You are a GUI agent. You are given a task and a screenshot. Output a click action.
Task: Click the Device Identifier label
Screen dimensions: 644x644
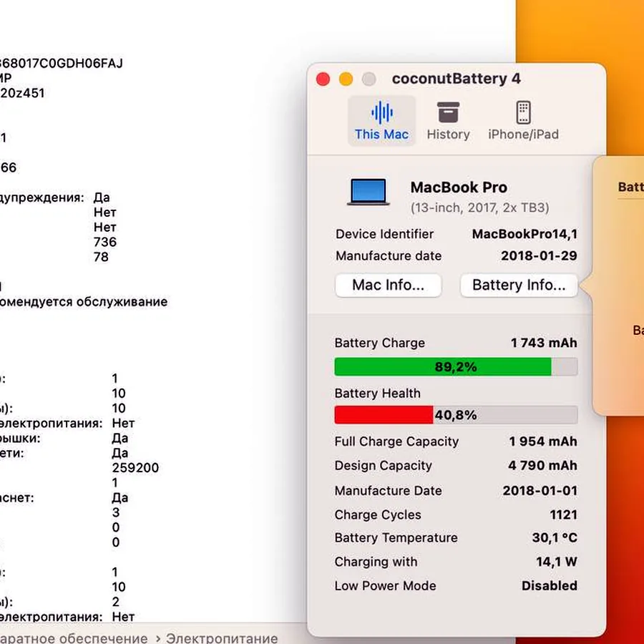pos(384,234)
